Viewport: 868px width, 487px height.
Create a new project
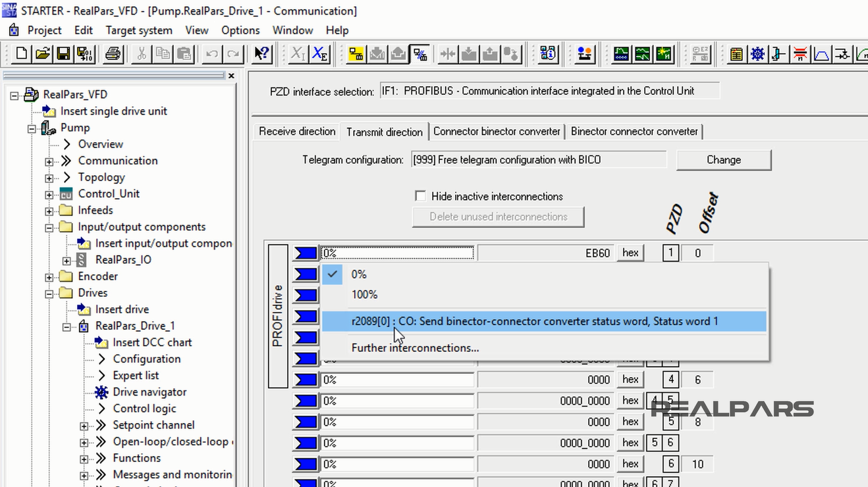pos(20,53)
